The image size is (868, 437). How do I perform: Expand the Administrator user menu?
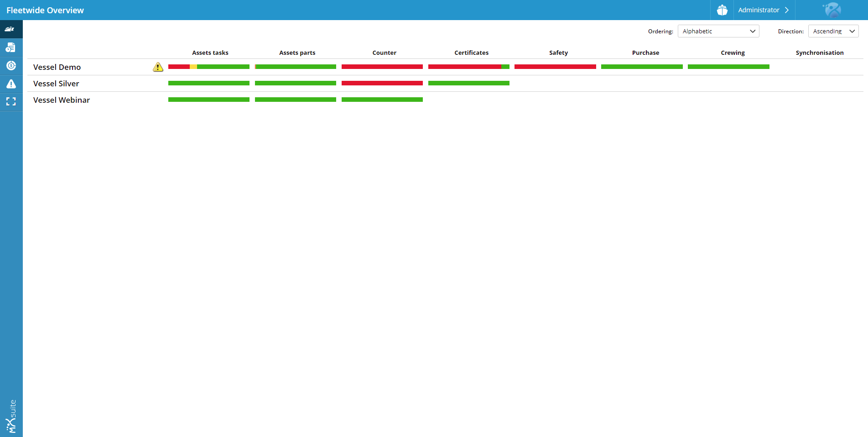pyautogui.click(x=764, y=10)
